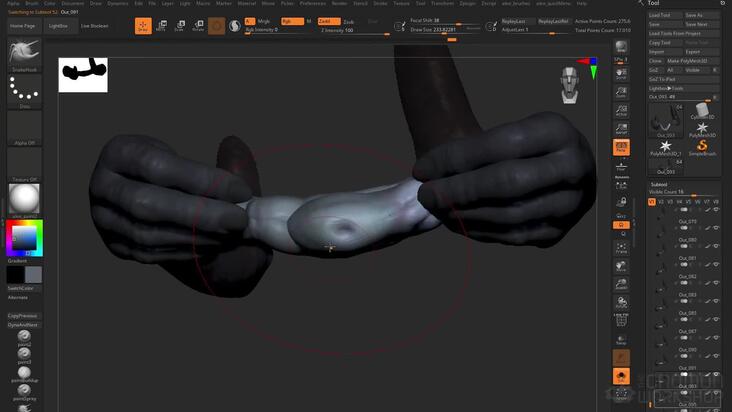Open the SnakeHook brush thumbnail
The height and width of the screenshot is (412, 732).
(x=24, y=55)
